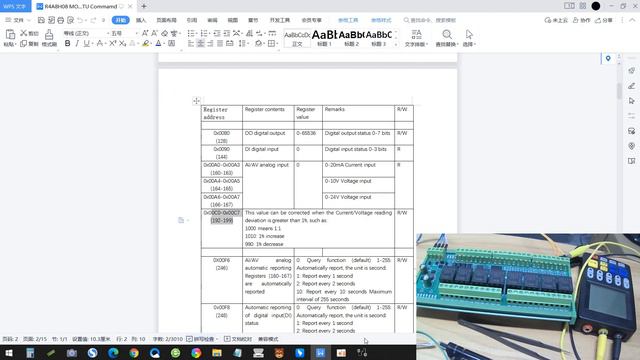
Task: Toggle center alignment
Action: [x=200, y=43]
